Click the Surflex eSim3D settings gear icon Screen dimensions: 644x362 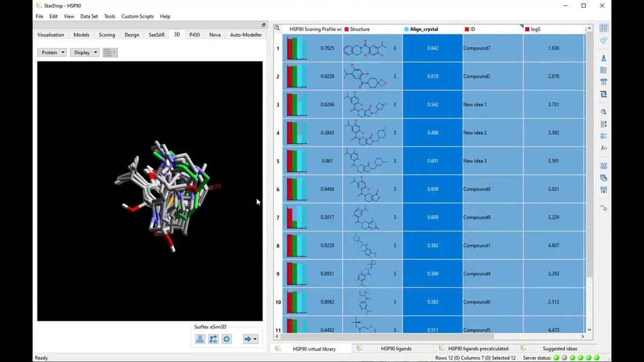(x=227, y=339)
